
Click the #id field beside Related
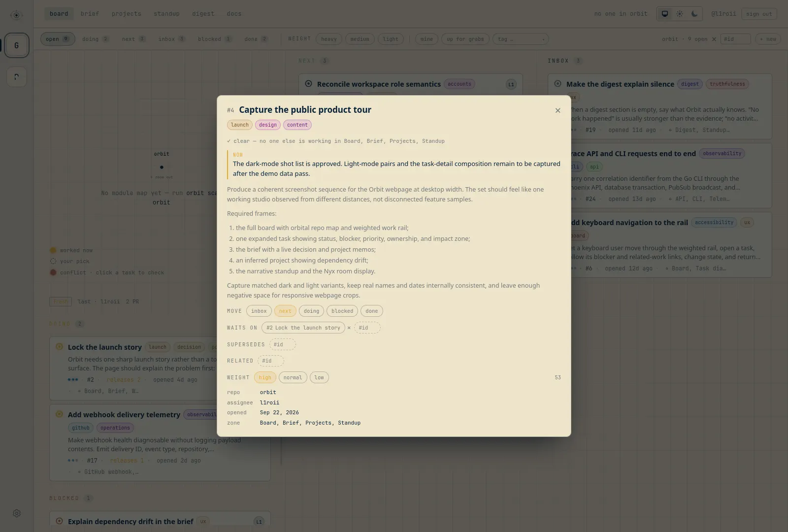click(270, 361)
